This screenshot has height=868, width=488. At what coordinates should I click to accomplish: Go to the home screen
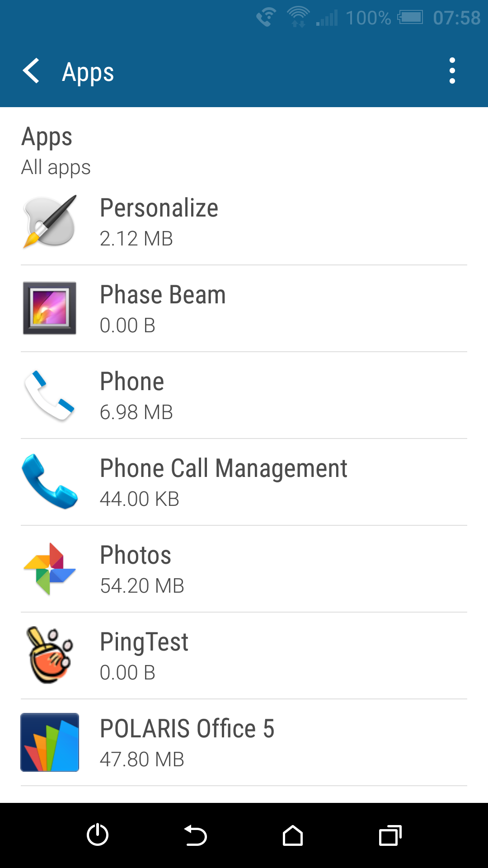pyautogui.click(x=293, y=835)
